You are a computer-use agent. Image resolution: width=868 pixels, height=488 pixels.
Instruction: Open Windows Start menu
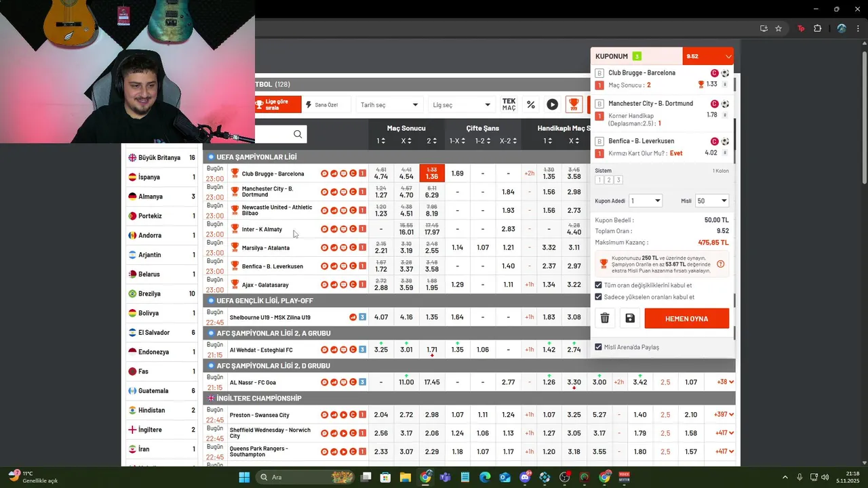tap(244, 477)
